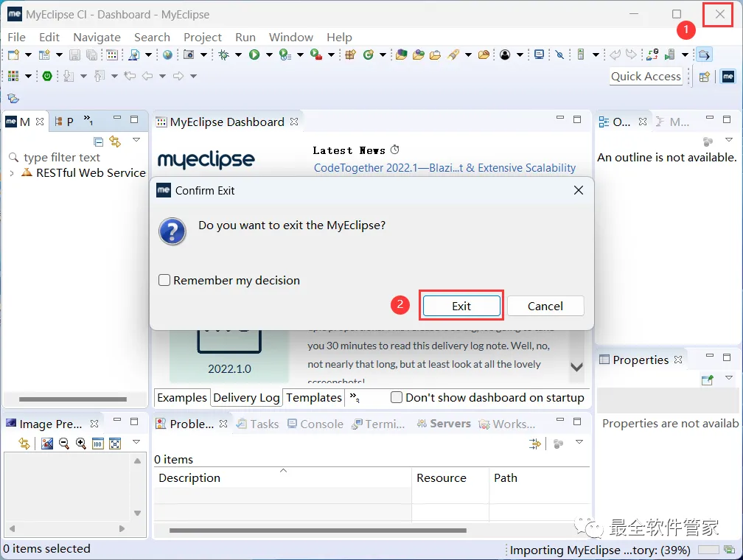Click the explorer panel horizontal scrollbar
This screenshot has height=560, width=743.
click(72, 399)
